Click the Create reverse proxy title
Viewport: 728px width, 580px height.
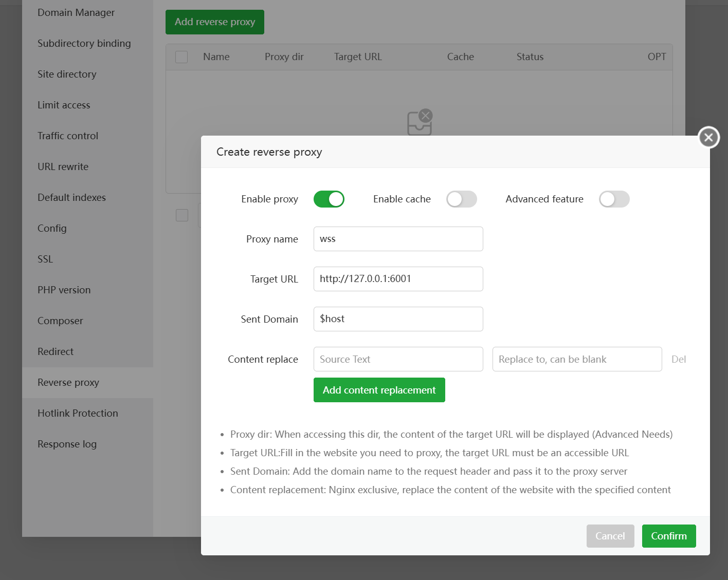coord(269,152)
